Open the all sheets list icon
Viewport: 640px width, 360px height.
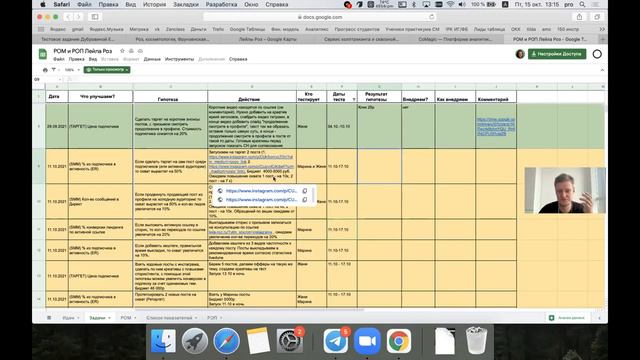click(49, 318)
